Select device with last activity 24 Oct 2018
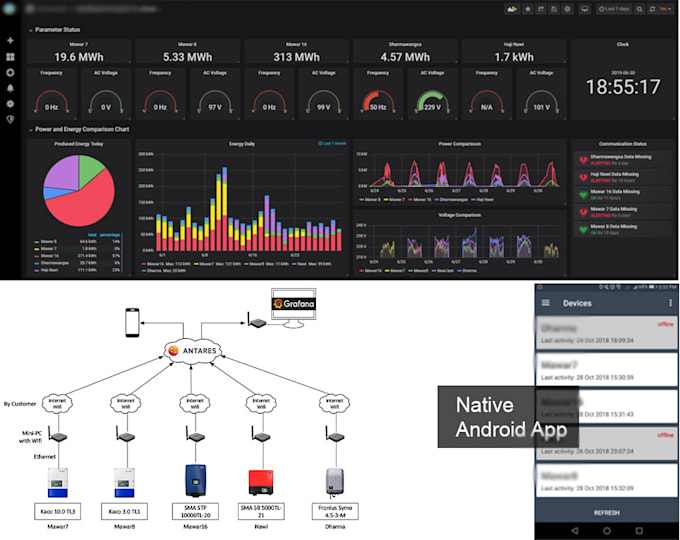Image resolution: width=680 pixels, height=540 pixels. (606, 333)
